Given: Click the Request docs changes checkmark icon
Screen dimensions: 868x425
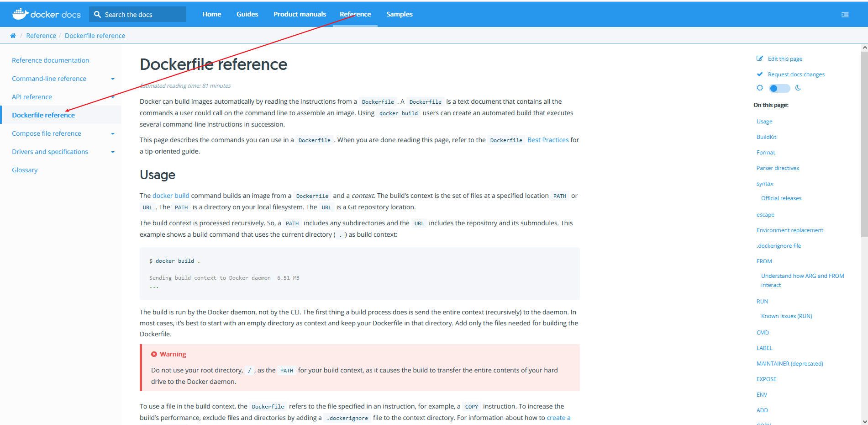Looking at the screenshot, I should tap(760, 74).
